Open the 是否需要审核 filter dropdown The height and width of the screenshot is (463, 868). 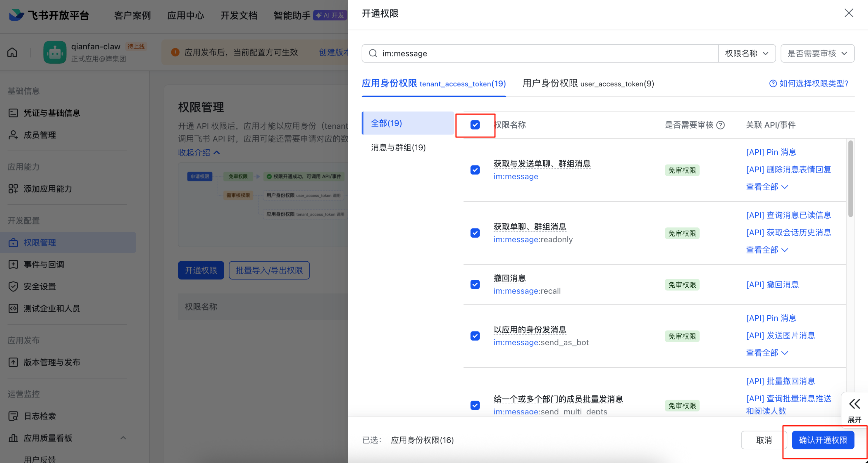coord(817,53)
